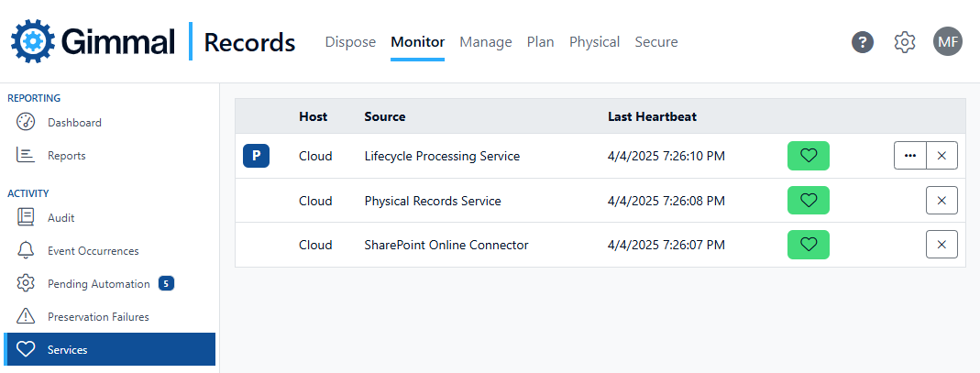Remove the SharePoint Online Connector entry
The image size is (980, 373).
[x=941, y=245]
